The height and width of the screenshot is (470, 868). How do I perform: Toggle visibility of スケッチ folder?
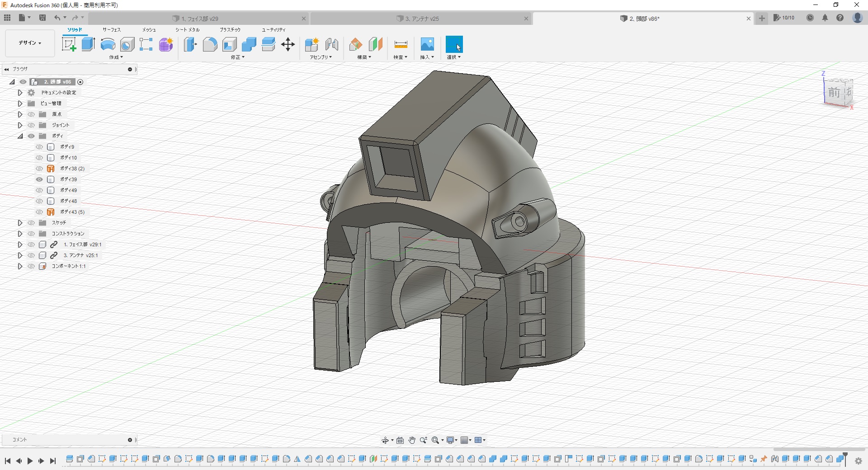coord(31,223)
